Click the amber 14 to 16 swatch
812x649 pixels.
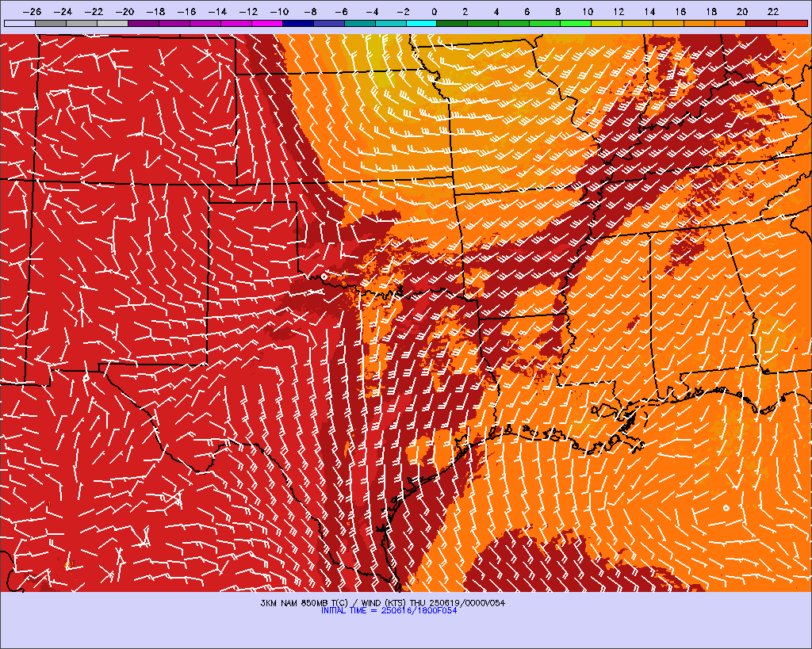click(668, 23)
